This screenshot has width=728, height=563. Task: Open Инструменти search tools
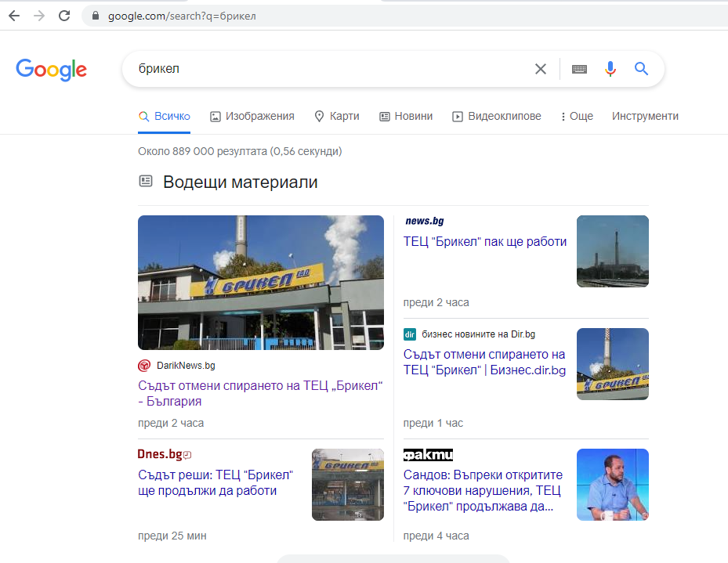(645, 116)
